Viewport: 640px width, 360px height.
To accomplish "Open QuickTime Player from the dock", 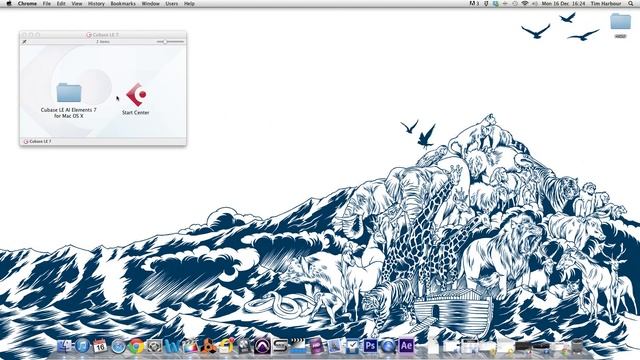I will tap(388, 346).
